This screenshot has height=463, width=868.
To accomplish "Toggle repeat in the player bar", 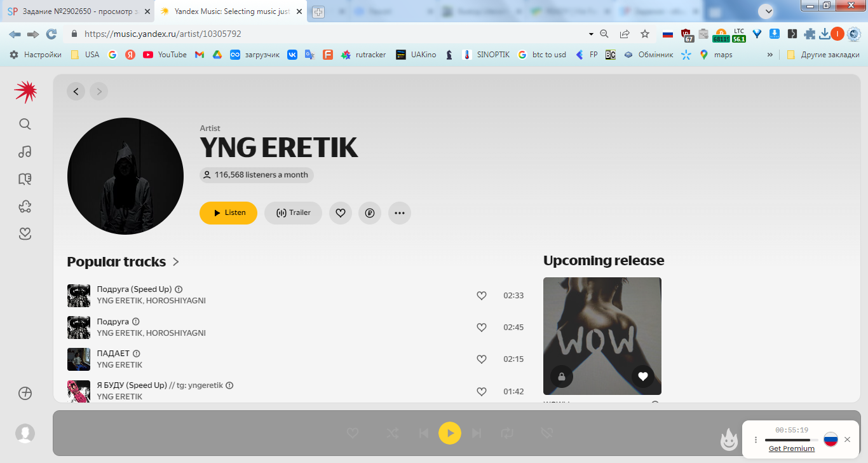I will tap(507, 433).
